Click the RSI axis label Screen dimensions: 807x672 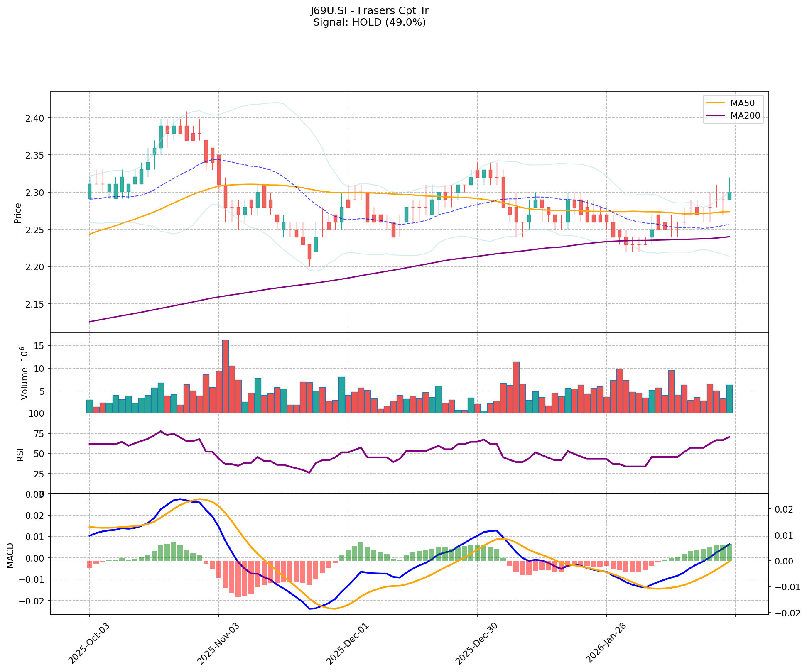click(20, 455)
